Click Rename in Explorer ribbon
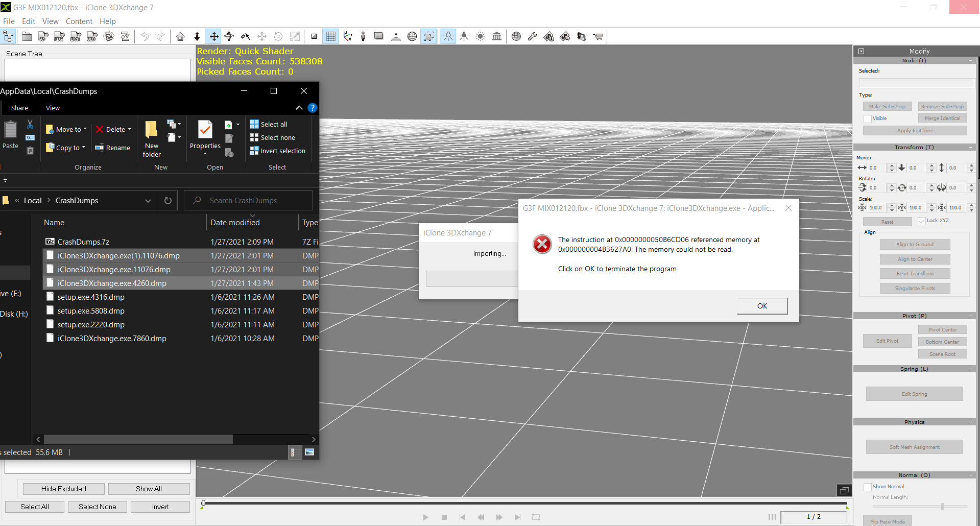Screen dimensions: 980x526 point(112,148)
